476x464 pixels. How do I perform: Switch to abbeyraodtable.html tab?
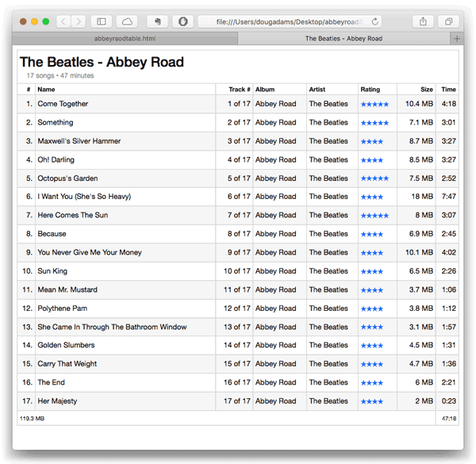125,39
